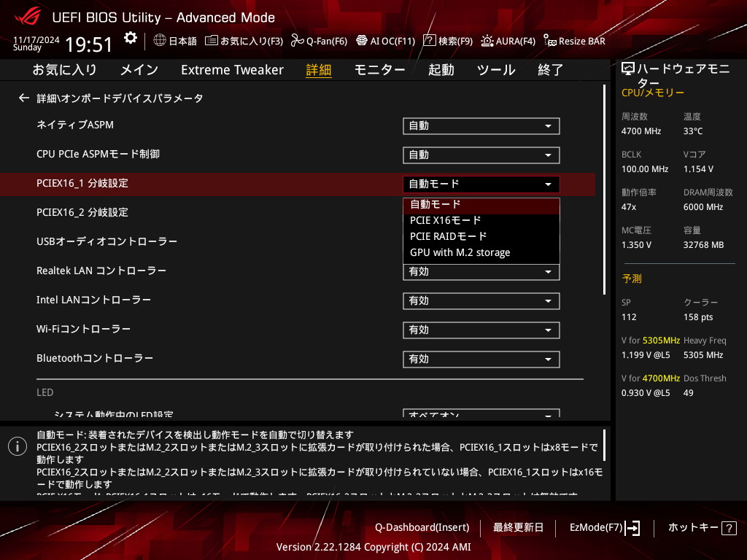Click the 1.199 V @L5 value

tap(646, 355)
